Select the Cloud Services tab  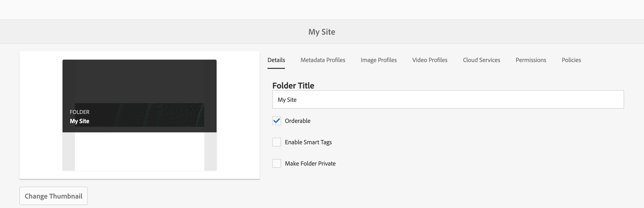pos(481,60)
